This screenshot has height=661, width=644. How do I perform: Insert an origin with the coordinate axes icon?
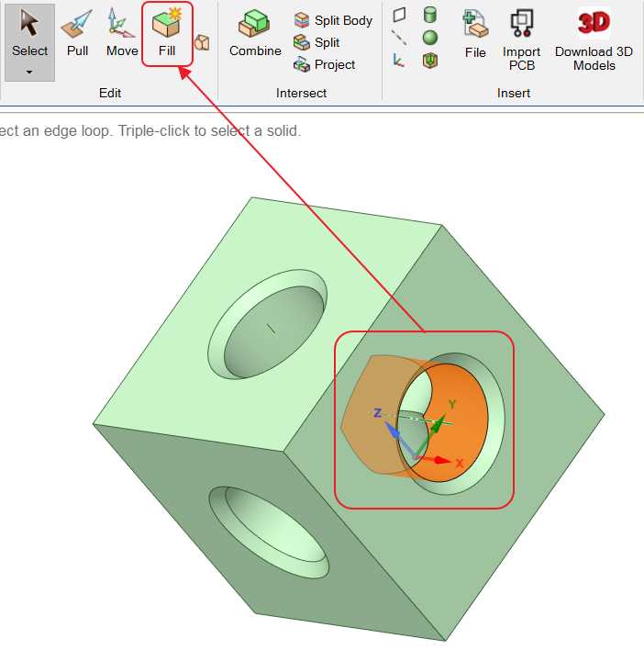coord(398,61)
